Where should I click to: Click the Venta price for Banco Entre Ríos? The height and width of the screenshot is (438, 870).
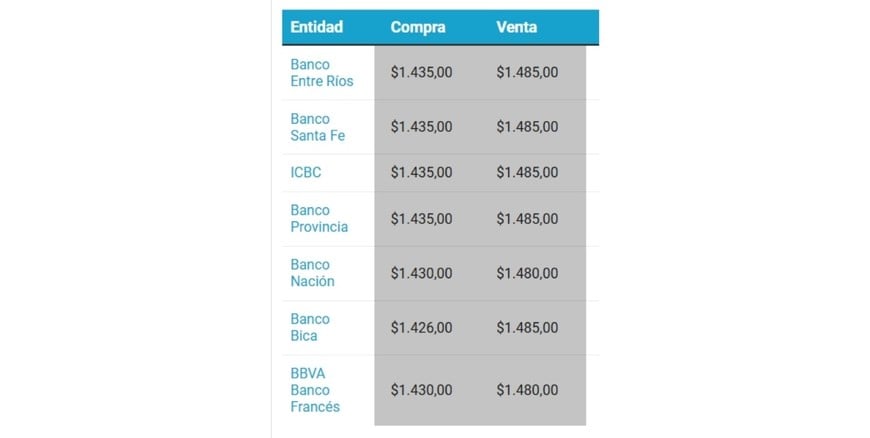click(527, 72)
